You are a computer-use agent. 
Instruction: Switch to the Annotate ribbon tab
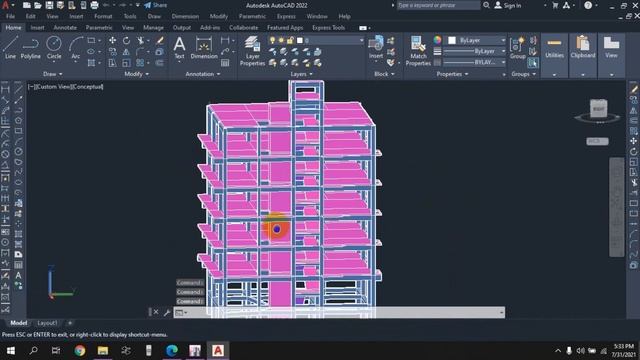coord(65,27)
